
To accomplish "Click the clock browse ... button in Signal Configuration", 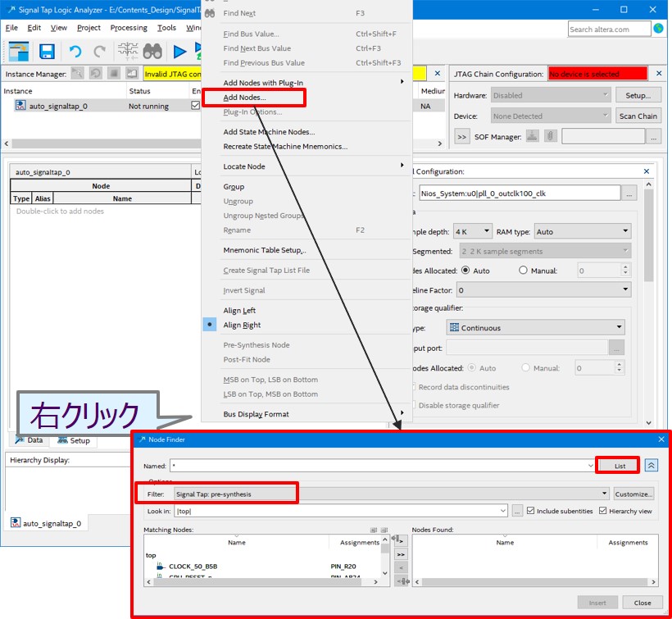I will (x=629, y=193).
